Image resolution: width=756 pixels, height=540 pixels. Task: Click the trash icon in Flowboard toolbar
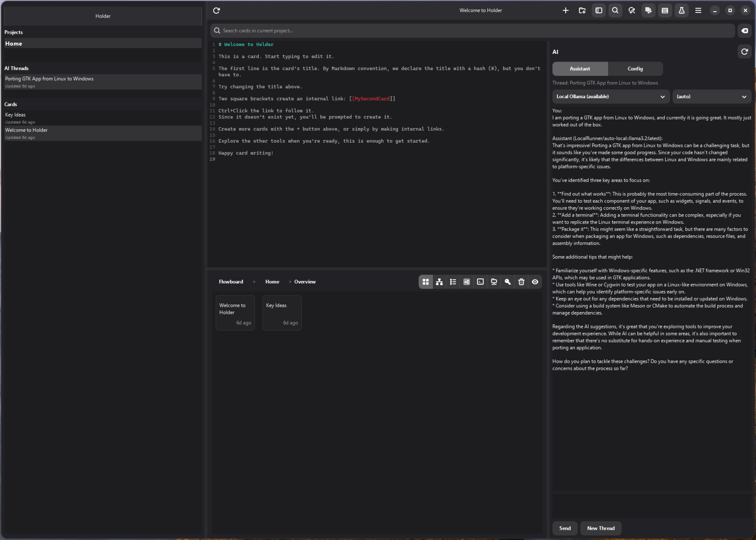coord(521,282)
